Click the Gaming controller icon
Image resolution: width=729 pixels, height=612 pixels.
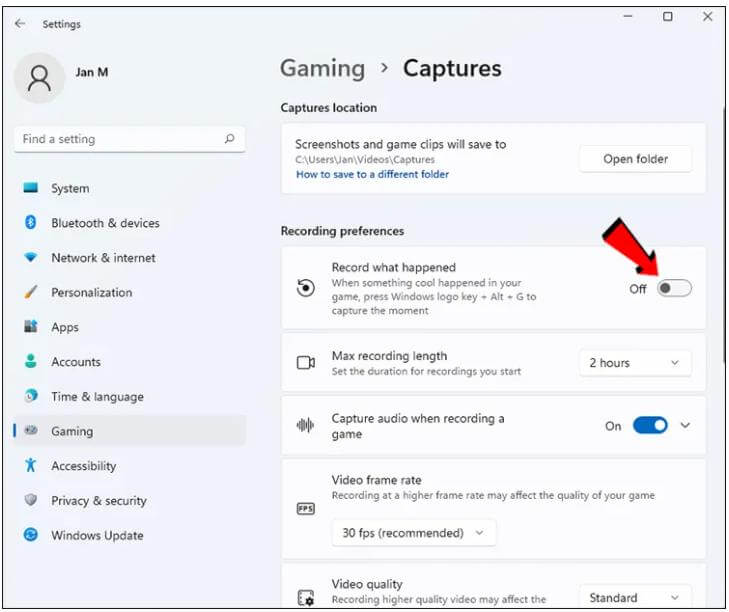31,430
